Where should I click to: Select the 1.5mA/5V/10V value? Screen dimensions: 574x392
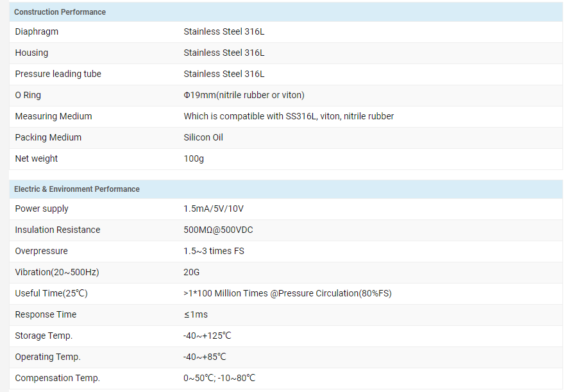click(x=213, y=209)
